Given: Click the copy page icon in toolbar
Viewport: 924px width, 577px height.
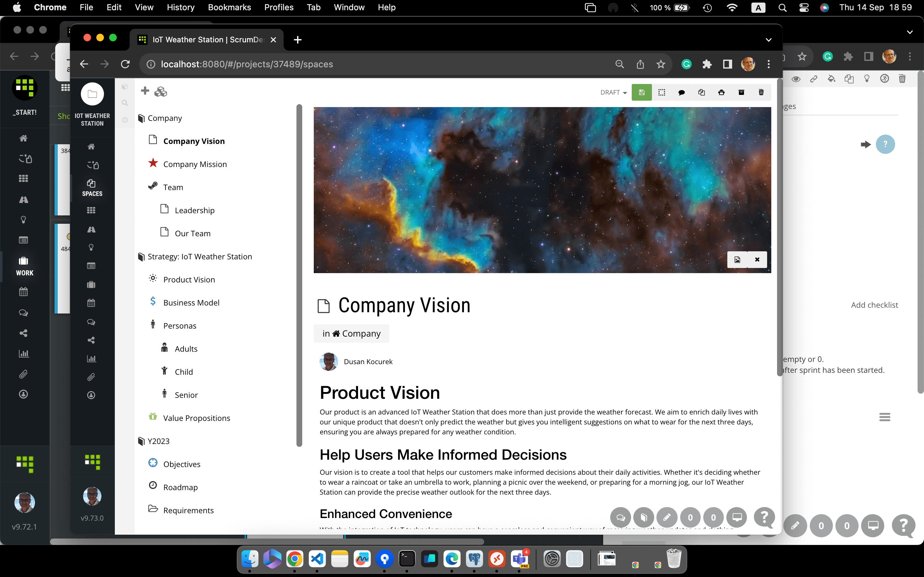Looking at the screenshot, I should [701, 92].
